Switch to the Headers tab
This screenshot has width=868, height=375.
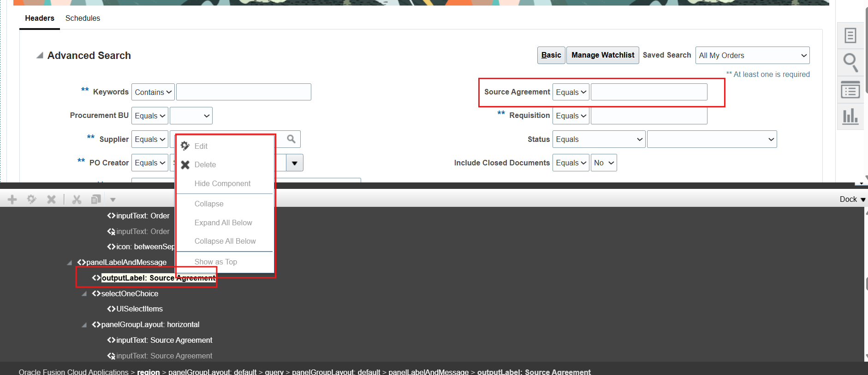(x=40, y=18)
